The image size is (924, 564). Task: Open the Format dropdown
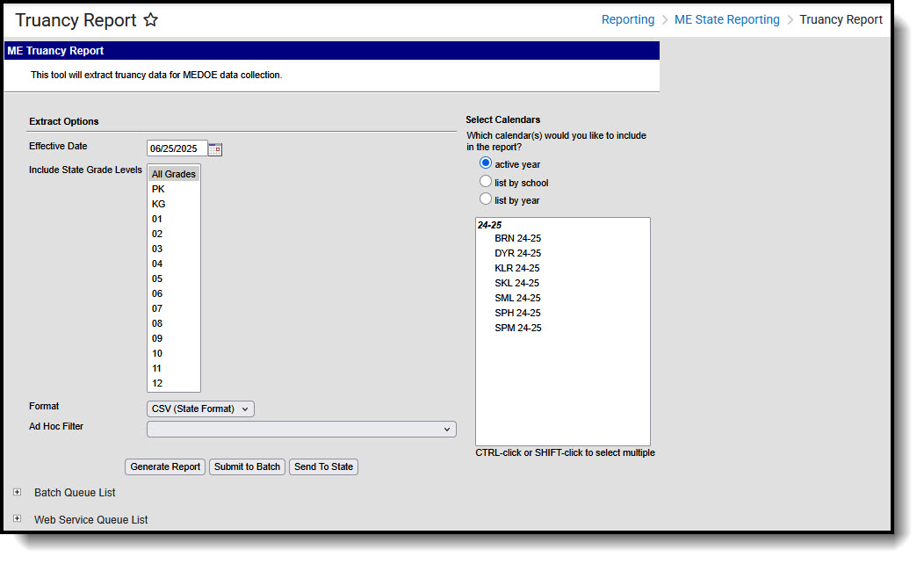click(200, 409)
